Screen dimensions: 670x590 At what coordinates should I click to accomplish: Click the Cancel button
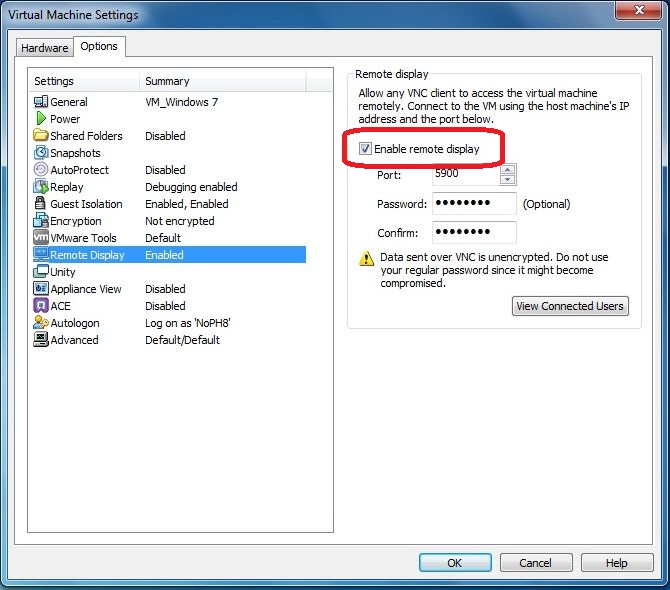[x=535, y=563]
